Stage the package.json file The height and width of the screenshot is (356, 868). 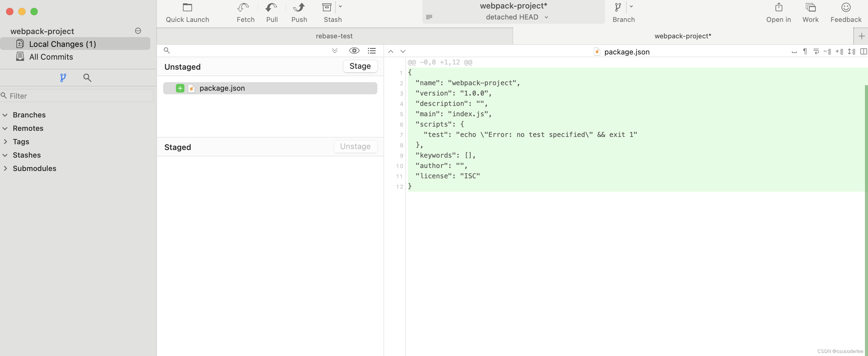[359, 66]
